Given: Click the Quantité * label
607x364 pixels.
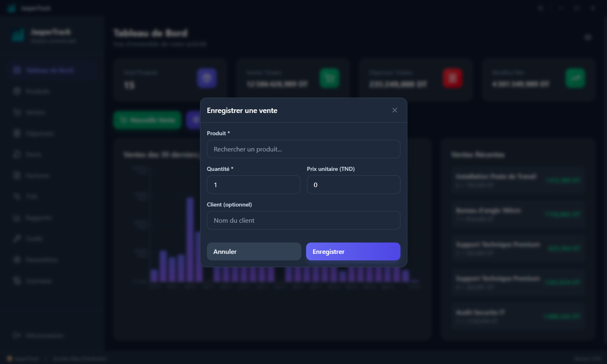Looking at the screenshot, I should [220, 169].
